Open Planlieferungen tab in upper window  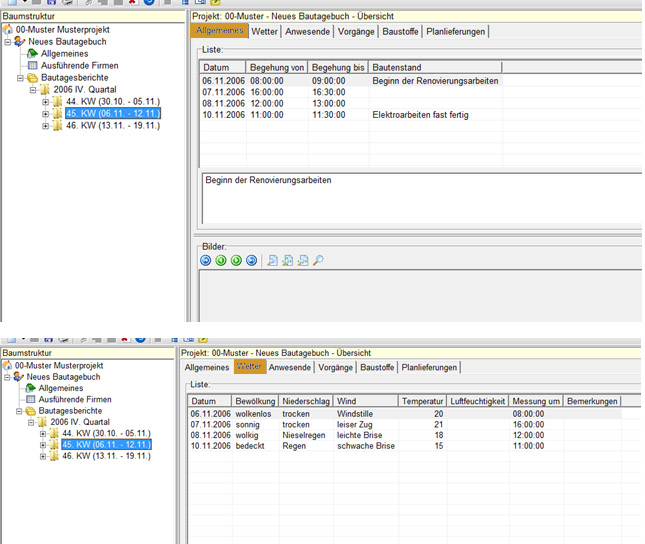point(455,32)
